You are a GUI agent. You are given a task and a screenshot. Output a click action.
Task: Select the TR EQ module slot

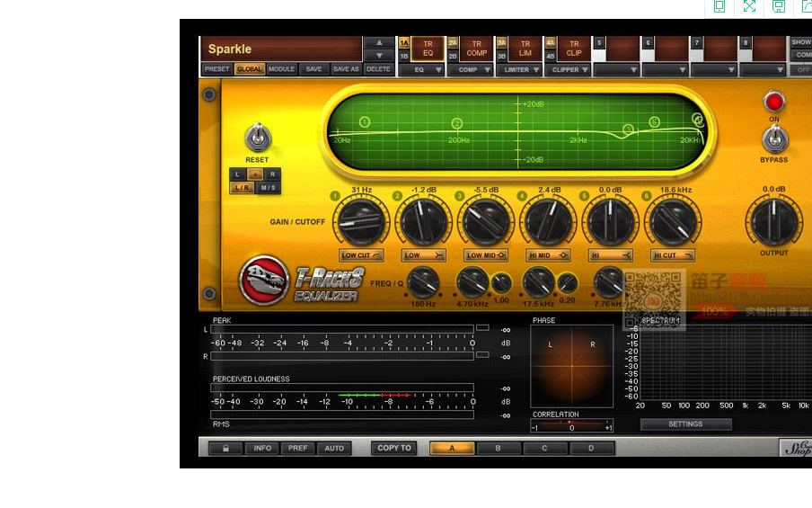428,49
